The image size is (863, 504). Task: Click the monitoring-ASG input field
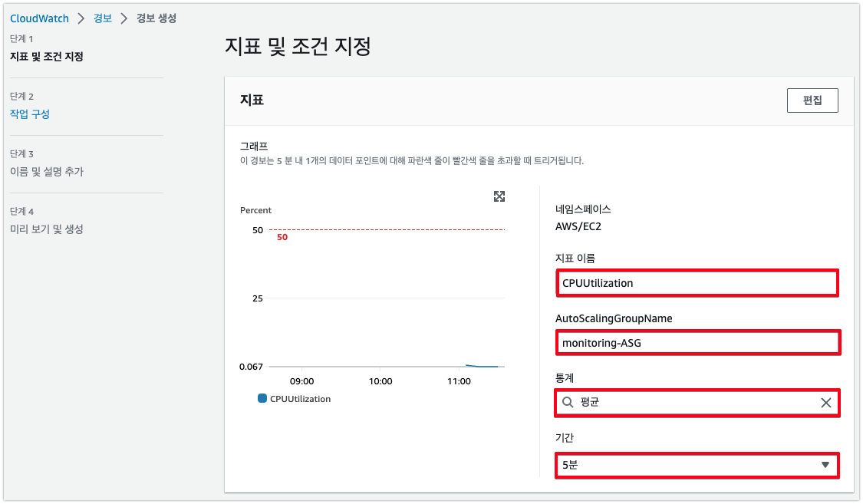[x=697, y=343]
